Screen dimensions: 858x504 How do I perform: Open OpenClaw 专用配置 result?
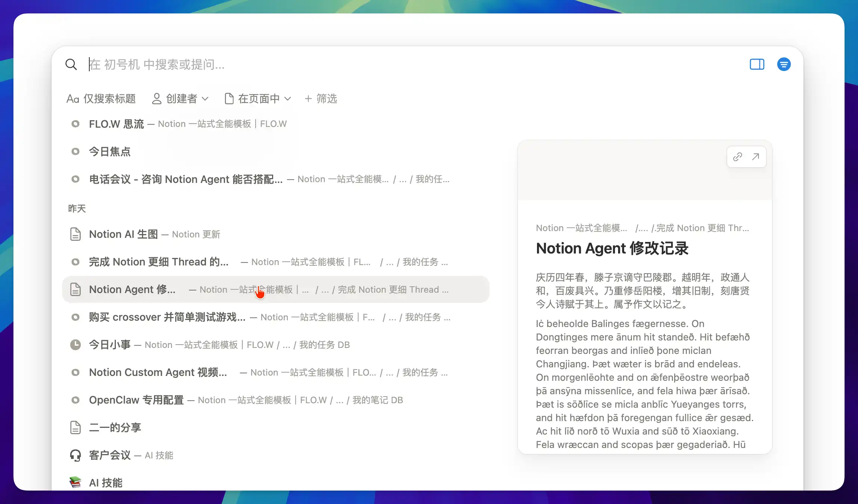(136, 400)
